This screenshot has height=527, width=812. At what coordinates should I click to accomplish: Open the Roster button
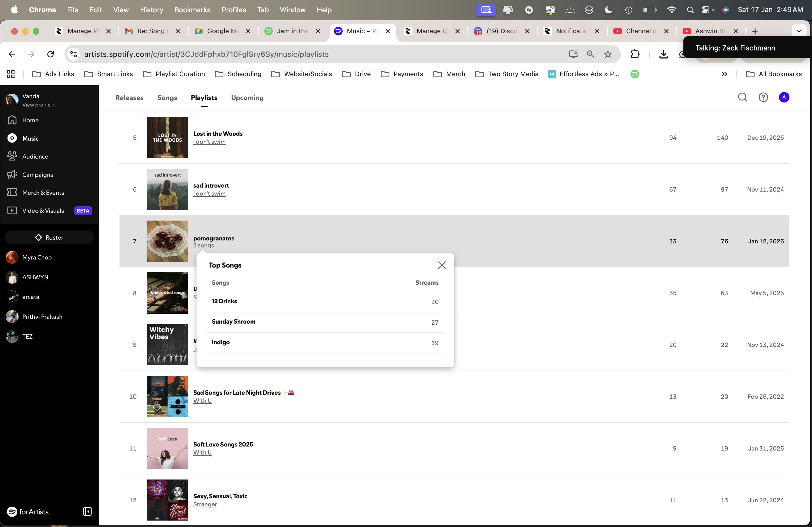tap(49, 237)
